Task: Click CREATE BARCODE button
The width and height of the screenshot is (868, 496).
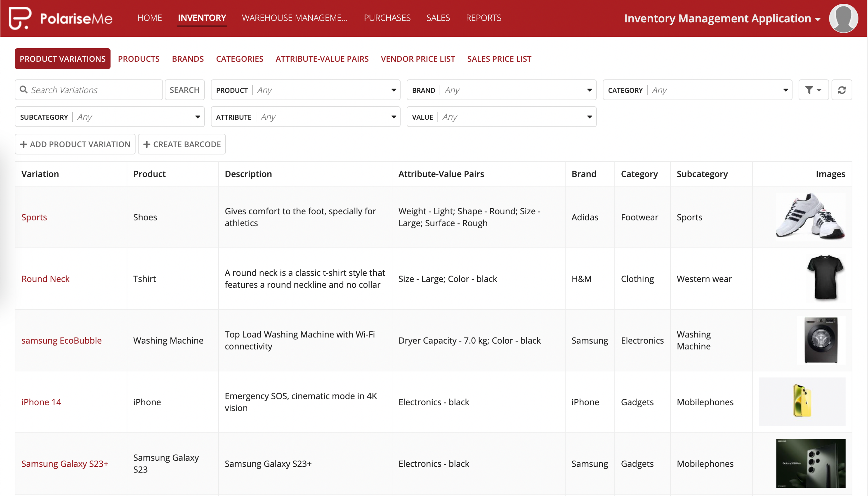Action: pyautogui.click(x=182, y=144)
